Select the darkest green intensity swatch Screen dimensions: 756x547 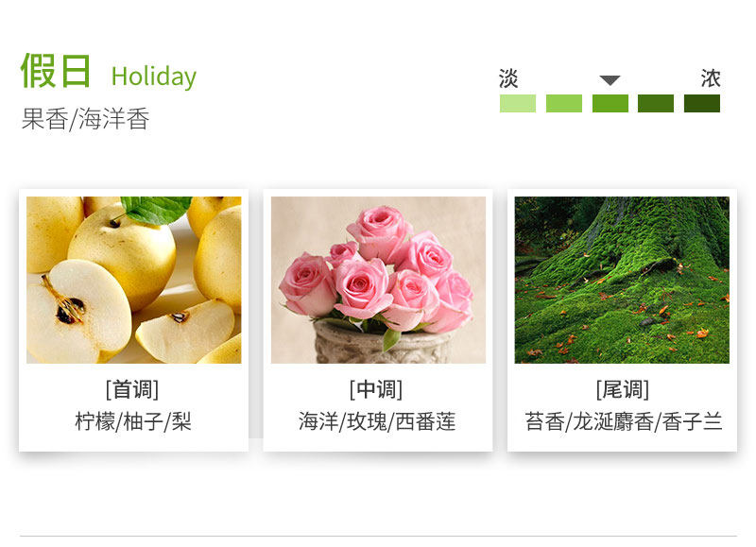click(x=702, y=103)
